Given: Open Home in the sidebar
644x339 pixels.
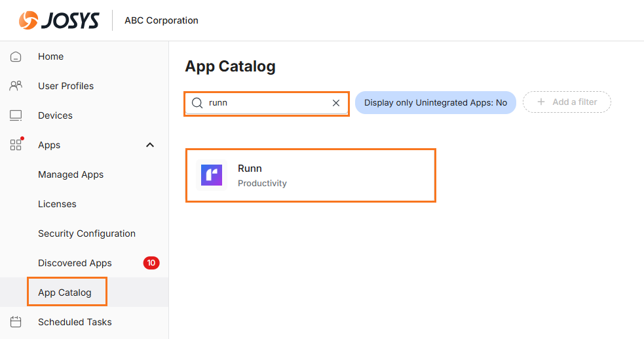Looking at the screenshot, I should [x=50, y=56].
